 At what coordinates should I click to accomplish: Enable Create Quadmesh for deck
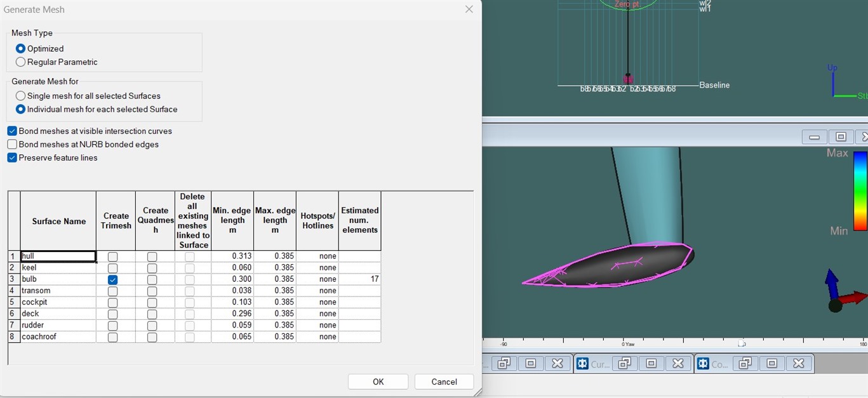(x=152, y=314)
